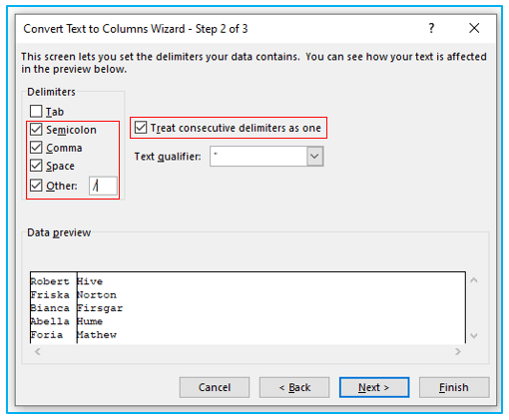509x420 pixels.
Task: Click the preview scroll down arrow
Action: (474, 335)
